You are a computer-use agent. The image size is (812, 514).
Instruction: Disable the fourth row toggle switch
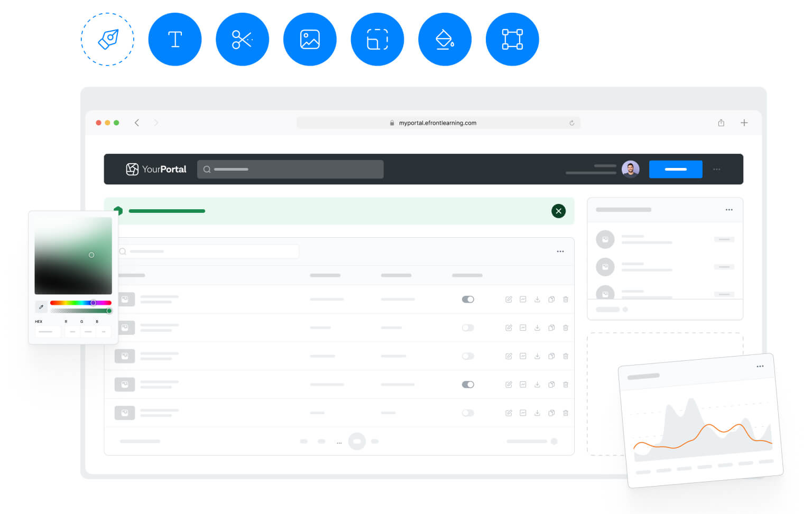pos(468,385)
